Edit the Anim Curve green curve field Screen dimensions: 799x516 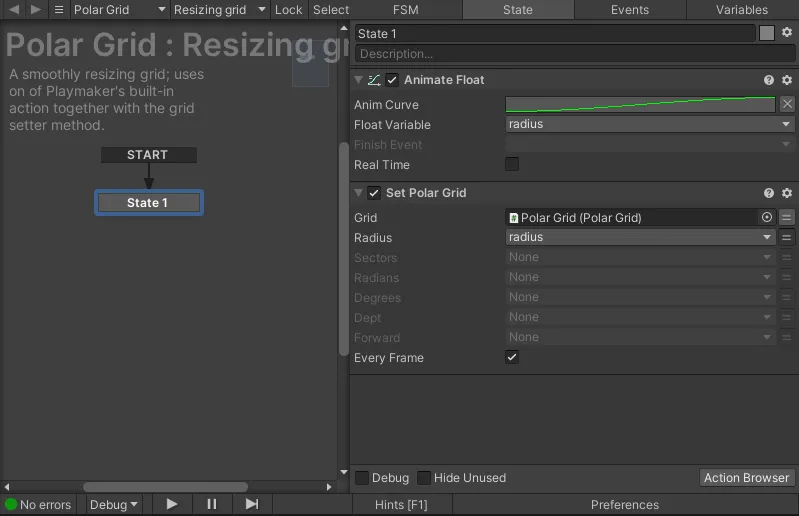[641, 104]
